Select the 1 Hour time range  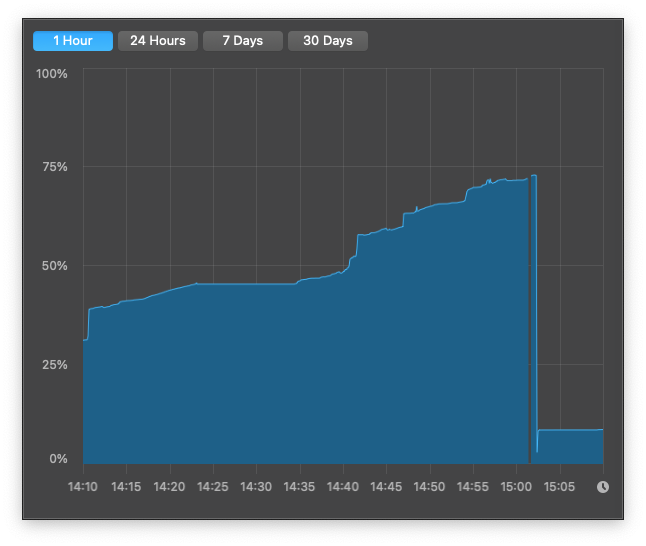[x=73, y=41]
